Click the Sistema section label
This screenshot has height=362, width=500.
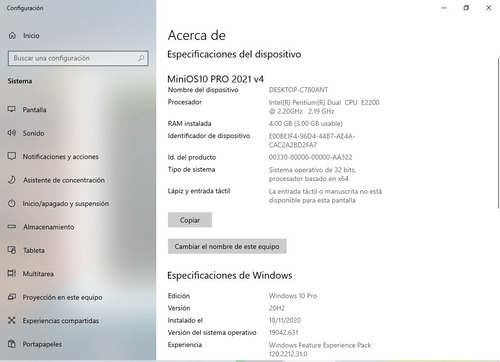click(x=20, y=81)
